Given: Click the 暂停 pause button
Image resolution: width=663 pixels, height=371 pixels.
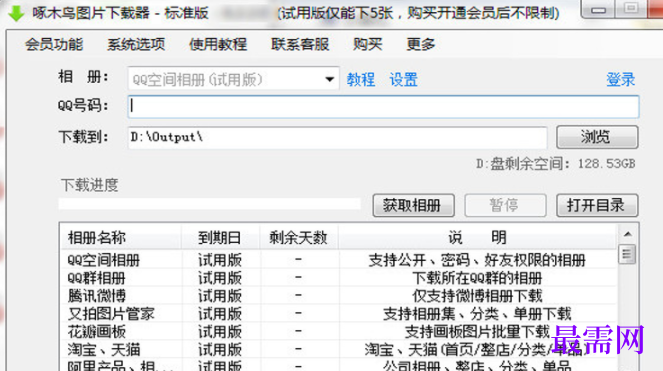Looking at the screenshot, I should pos(505,206).
